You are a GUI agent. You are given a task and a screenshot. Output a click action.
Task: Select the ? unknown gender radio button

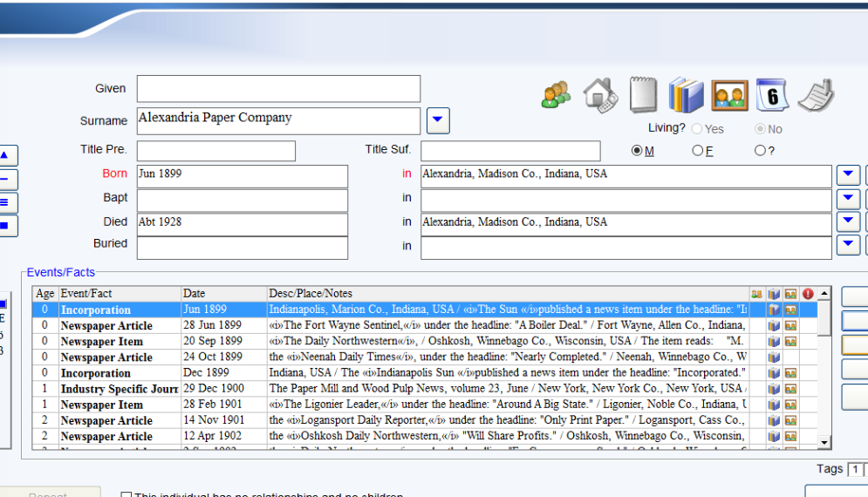coord(760,151)
